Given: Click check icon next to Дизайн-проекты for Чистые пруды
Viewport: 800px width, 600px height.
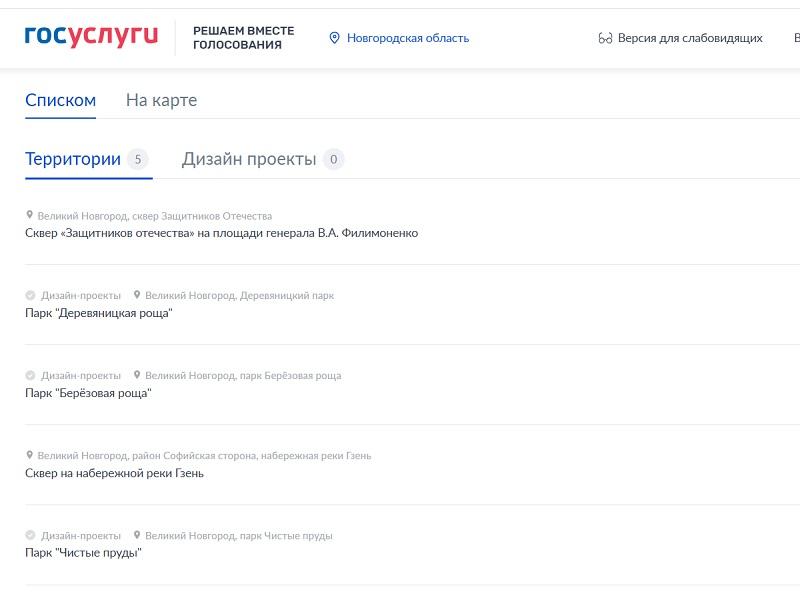Looking at the screenshot, I should pos(30,535).
